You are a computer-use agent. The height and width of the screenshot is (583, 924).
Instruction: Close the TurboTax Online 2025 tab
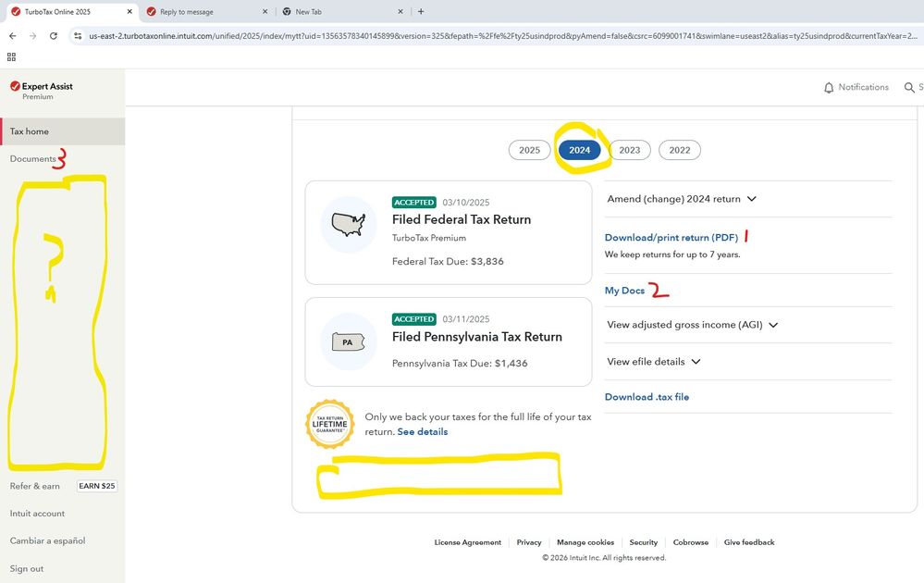(129, 11)
